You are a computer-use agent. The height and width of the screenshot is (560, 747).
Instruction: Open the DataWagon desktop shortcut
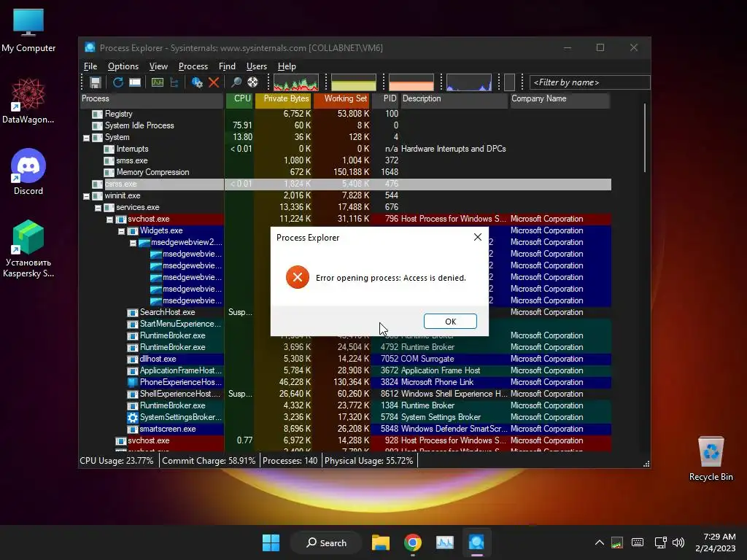tap(28, 101)
